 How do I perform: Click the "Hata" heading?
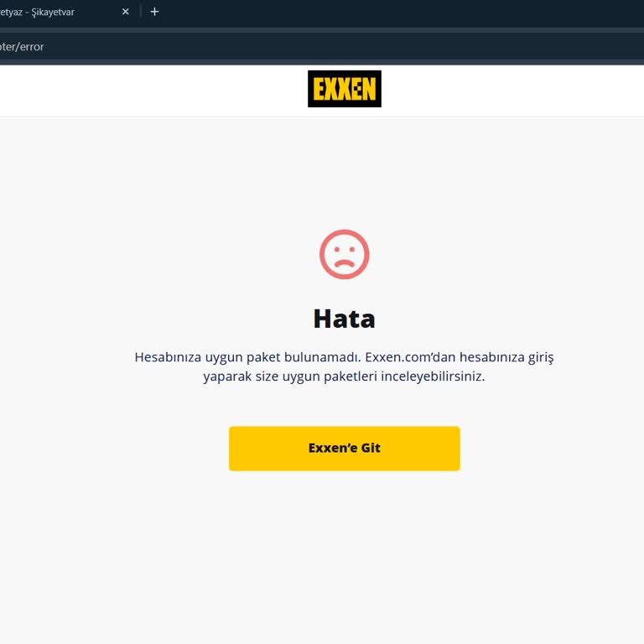tap(344, 319)
